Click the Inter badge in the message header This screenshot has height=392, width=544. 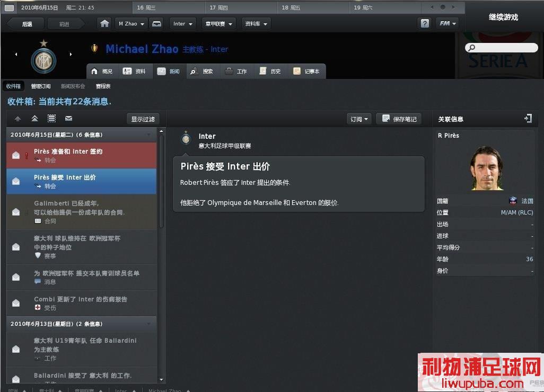[186, 138]
